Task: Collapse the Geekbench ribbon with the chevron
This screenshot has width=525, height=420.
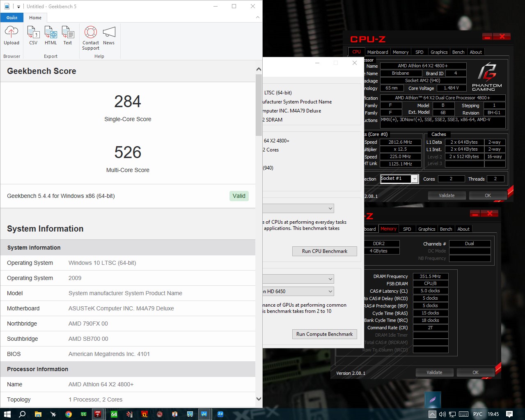Action: coord(257,17)
